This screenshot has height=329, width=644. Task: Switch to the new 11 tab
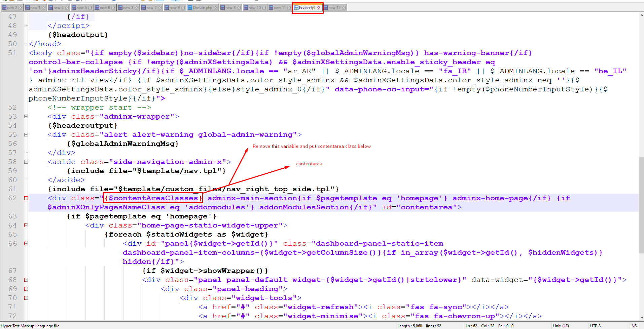(x=280, y=8)
